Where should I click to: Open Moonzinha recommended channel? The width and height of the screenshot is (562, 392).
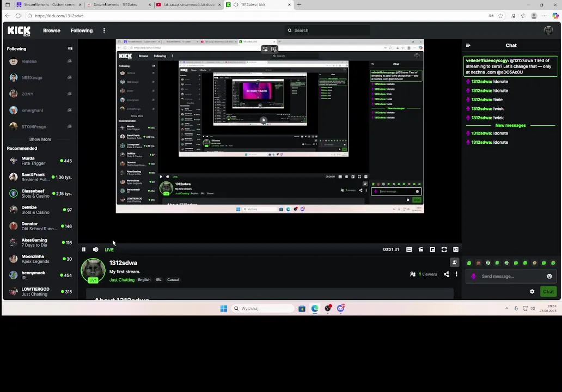click(x=39, y=259)
